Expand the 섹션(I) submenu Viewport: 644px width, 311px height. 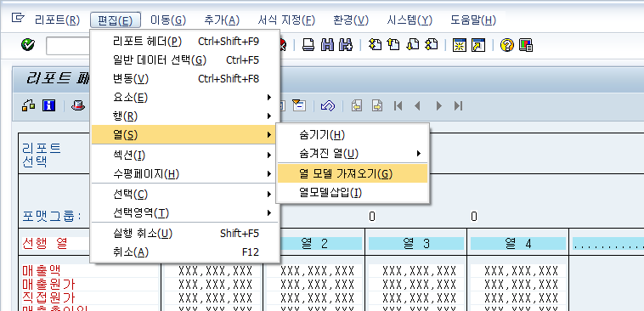[x=185, y=155]
